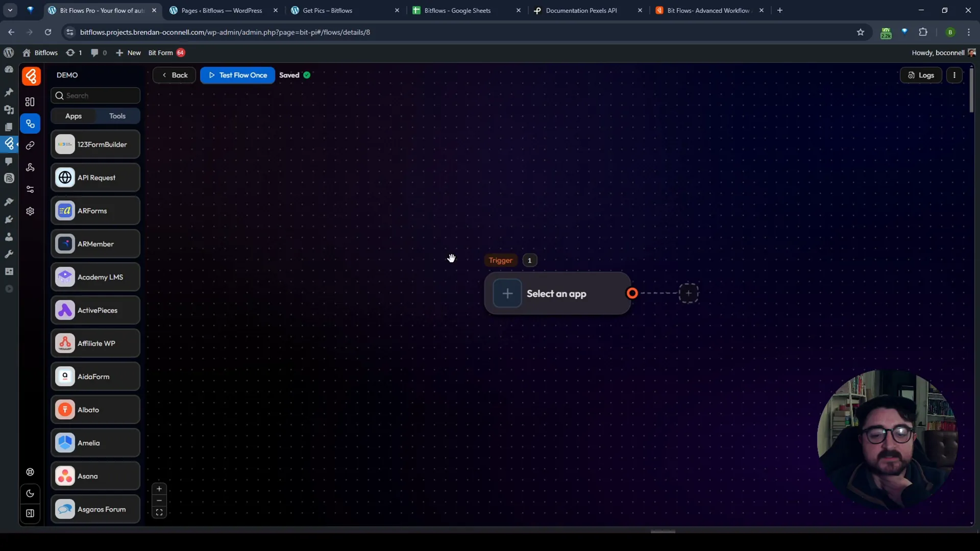Select the AidaForm app

95,377
